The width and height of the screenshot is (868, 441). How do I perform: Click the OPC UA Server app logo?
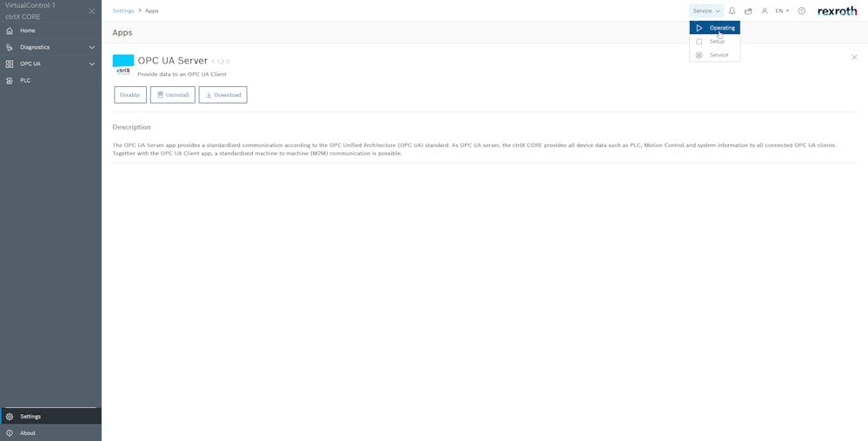(x=123, y=65)
